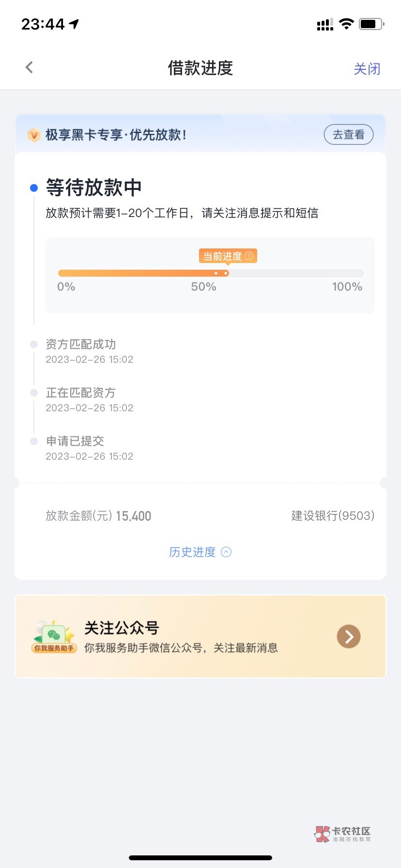The height and width of the screenshot is (868, 401).
Task: Tap the Wi-Fi icon in status bar
Action: (346, 24)
